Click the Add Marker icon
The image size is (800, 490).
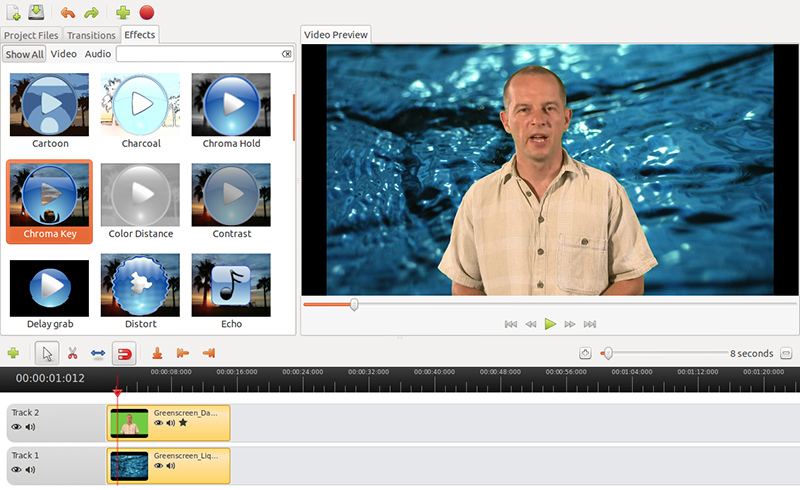click(157, 353)
